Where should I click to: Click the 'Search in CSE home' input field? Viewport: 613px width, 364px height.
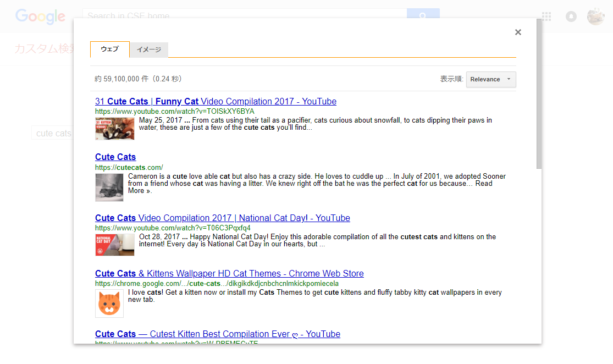[x=245, y=14]
